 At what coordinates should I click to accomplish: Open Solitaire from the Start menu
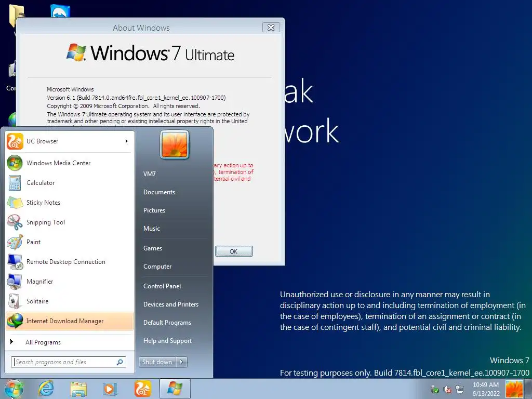(x=70, y=301)
